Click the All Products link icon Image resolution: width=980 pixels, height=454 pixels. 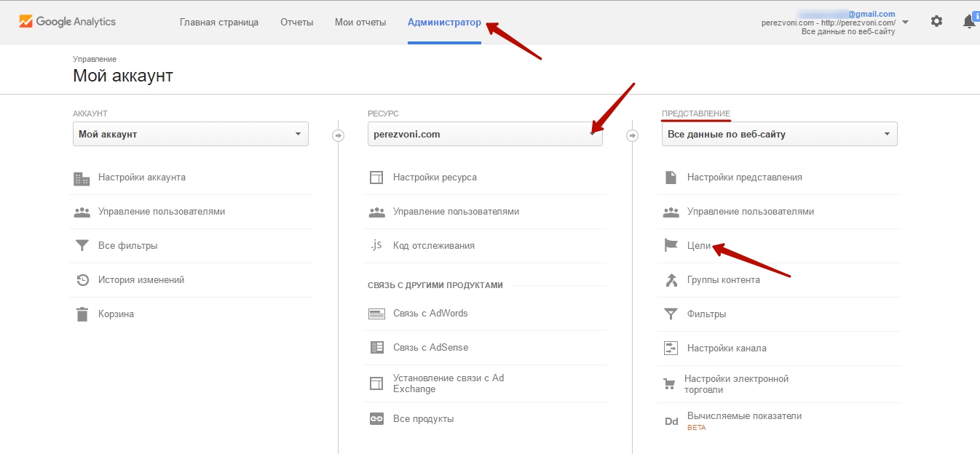[376, 419]
